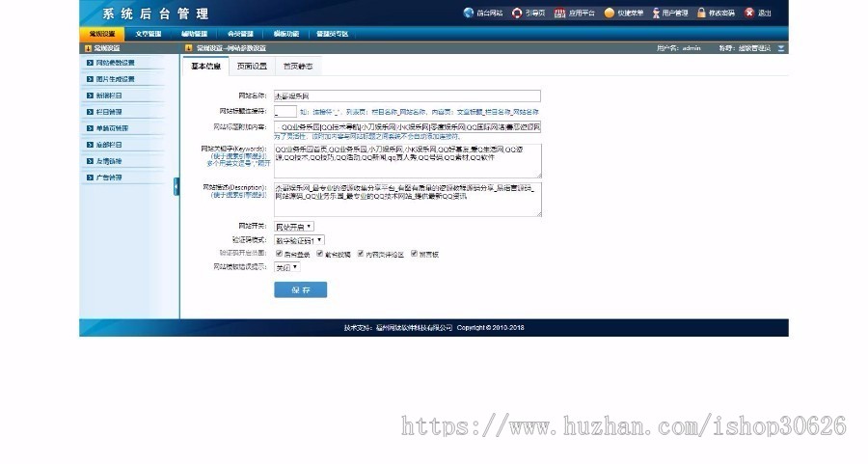The width and height of the screenshot is (868, 464).
Task: Open the 网站开关 dropdown
Action: (294, 227)
